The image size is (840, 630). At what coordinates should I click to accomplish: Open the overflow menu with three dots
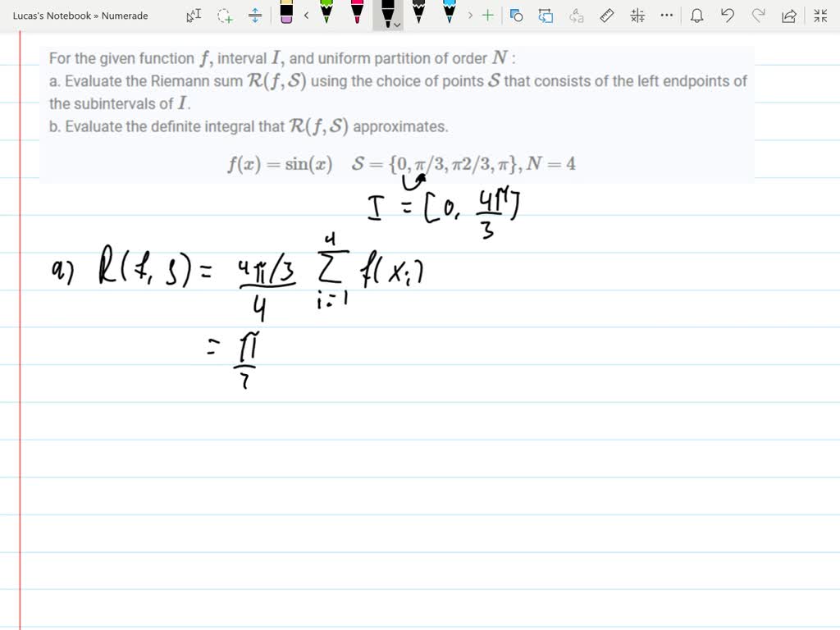(666, 15)
